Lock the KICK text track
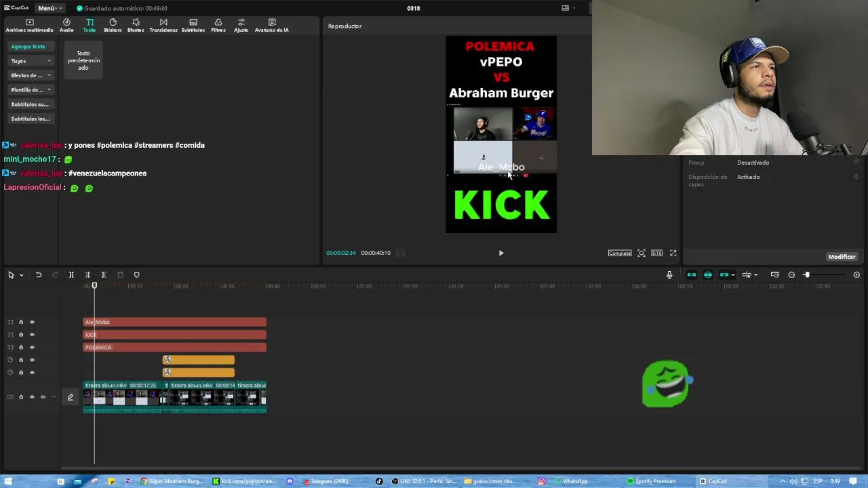The width and height of the screenshot is (868, 488). [21, 335]
